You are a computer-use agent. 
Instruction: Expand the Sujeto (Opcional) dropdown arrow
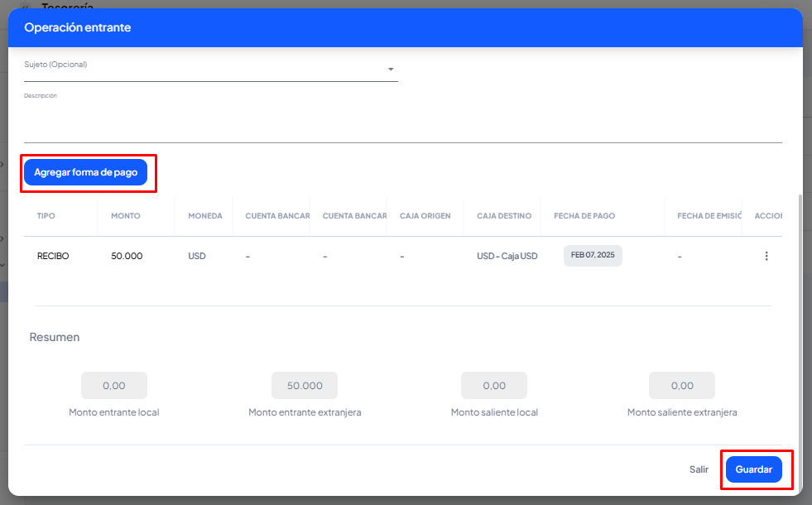click(391, 70)
